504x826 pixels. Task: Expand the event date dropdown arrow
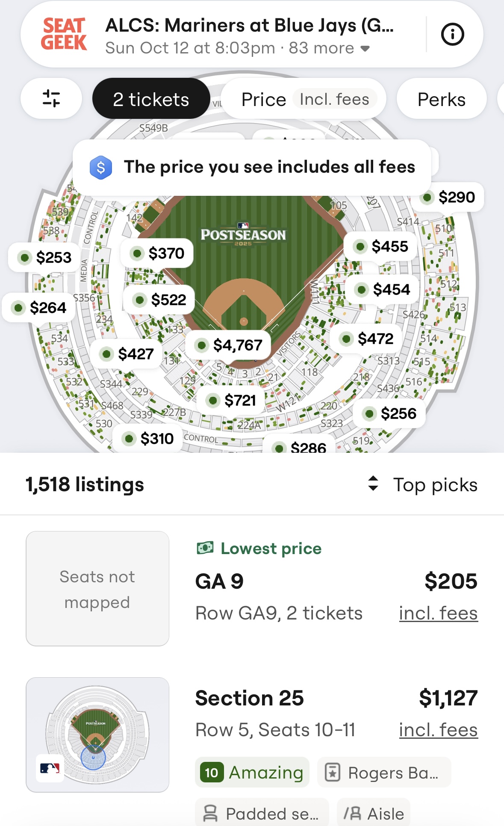click(365, 48)
